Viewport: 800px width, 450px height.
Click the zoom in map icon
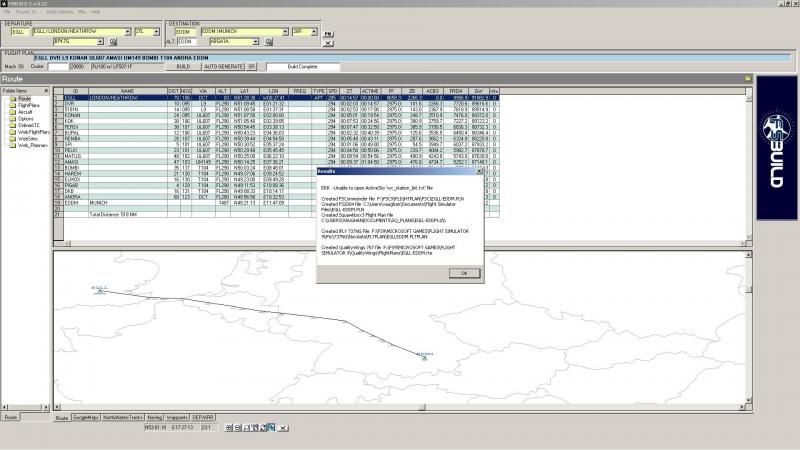229,428
